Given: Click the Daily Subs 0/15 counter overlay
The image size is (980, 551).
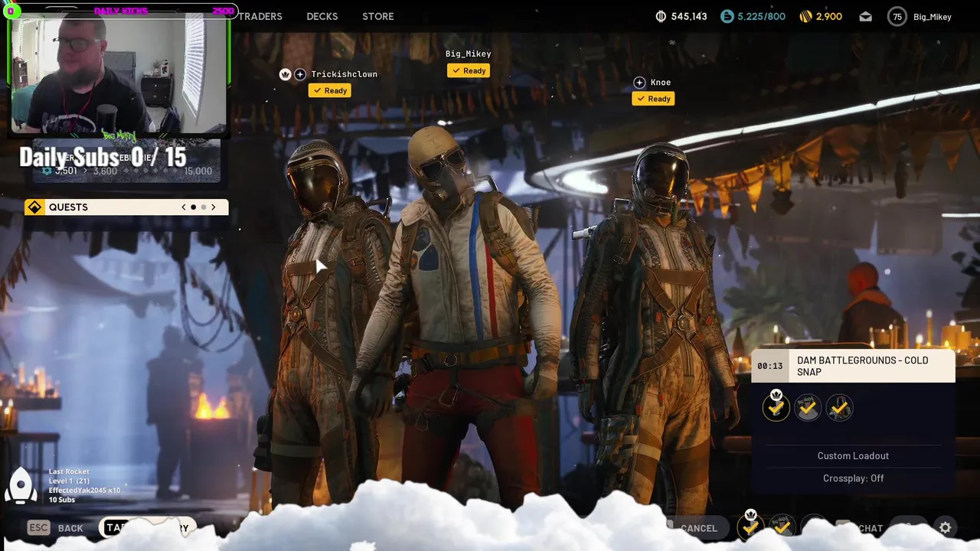Looking at the screenshot, I should 103,157.
